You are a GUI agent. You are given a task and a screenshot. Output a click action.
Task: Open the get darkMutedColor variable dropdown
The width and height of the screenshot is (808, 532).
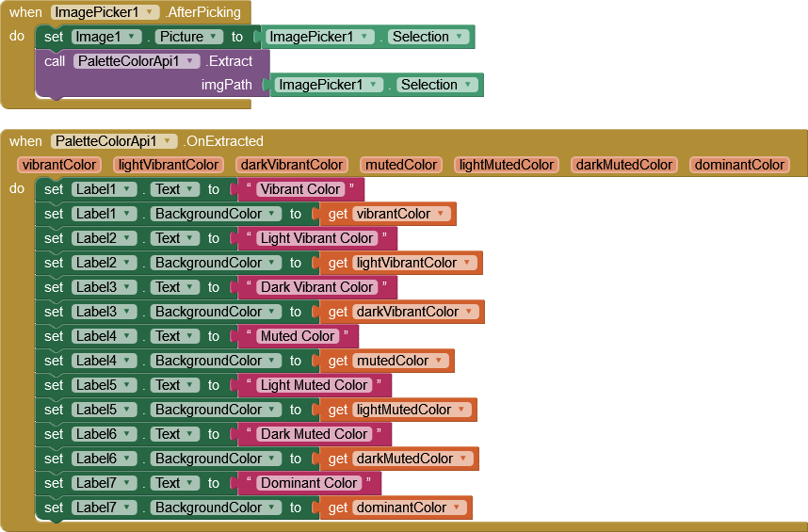412,459
